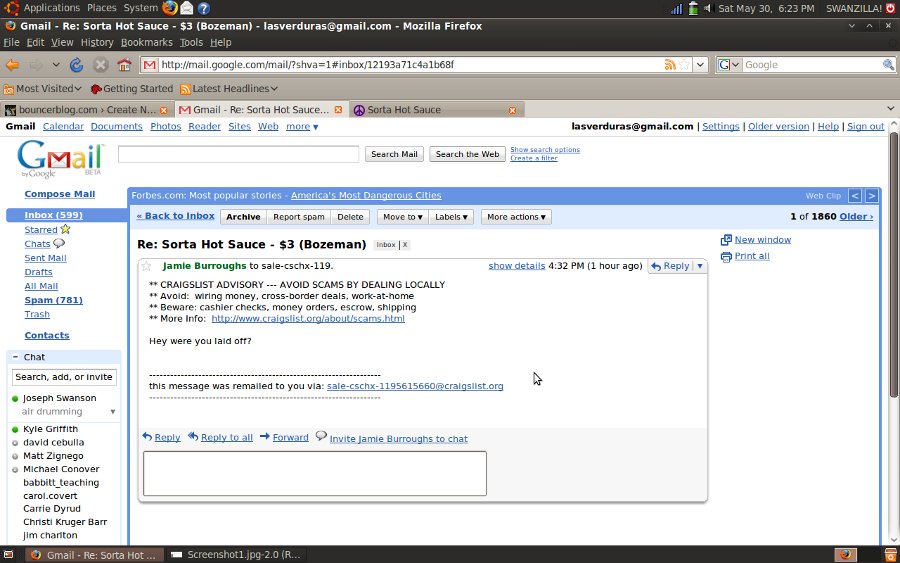Click the New window icon
This screenshot has height=563, width=900.
coord(726,240)
